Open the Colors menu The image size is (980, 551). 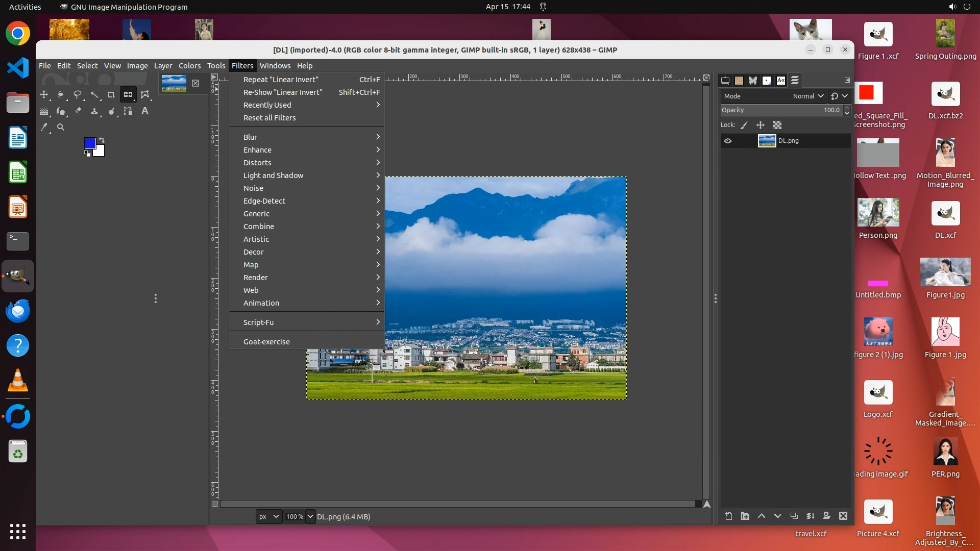click(189, 66)
